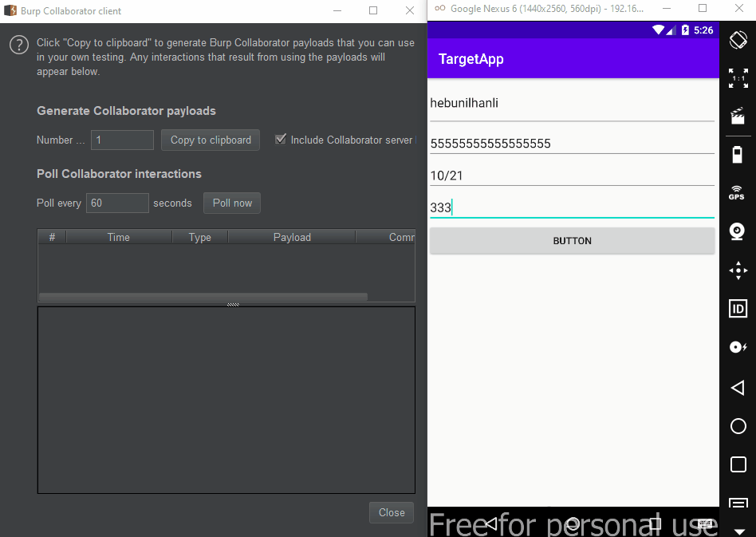The image size is (756, 537).
Task: Enable pixel-perfect 1:1 display mode
Action: click(x=737, y=78)
